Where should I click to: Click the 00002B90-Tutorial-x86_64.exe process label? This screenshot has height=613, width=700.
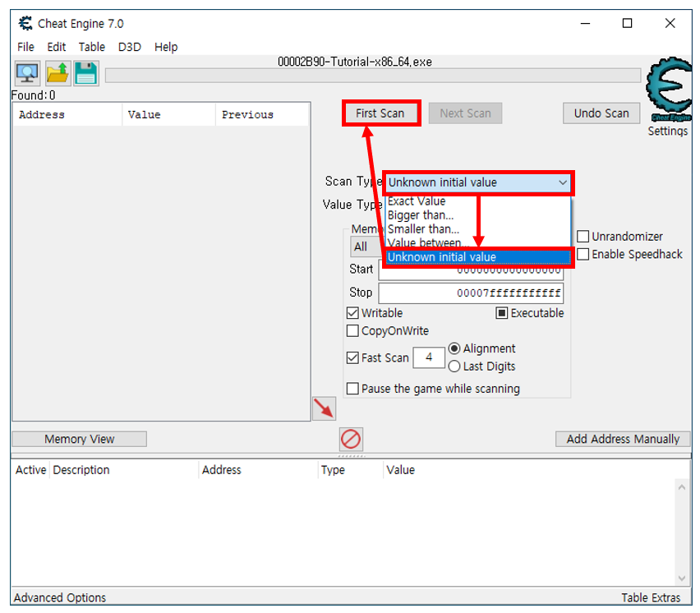(355, 62)
